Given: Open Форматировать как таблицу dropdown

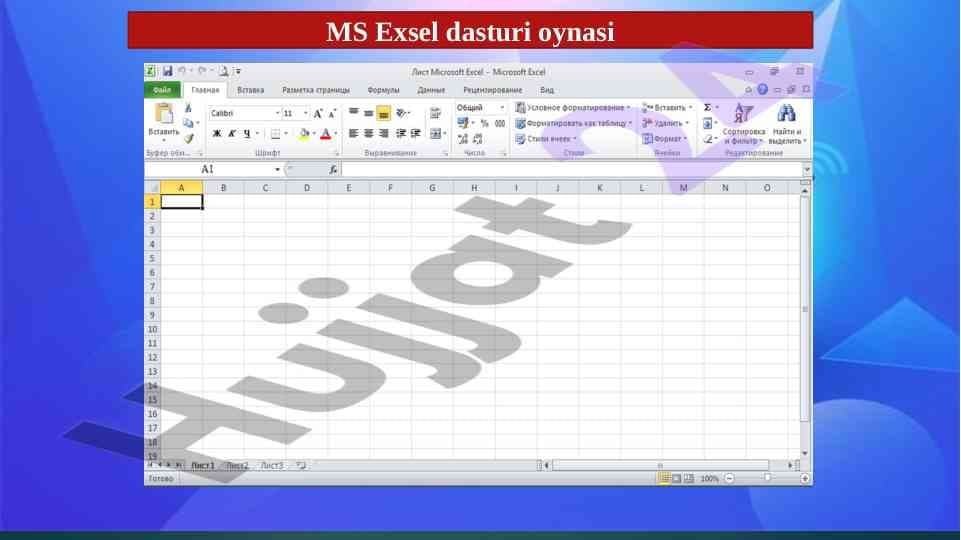Looking at the screenshot, I should click(x=574, y=123).
